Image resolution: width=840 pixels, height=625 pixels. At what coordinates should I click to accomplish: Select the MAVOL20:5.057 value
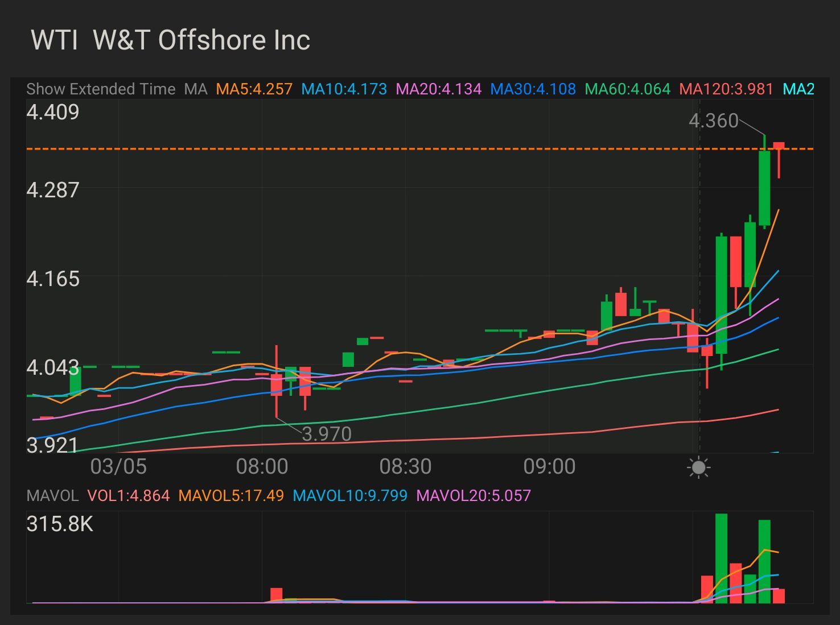point(473,495)
